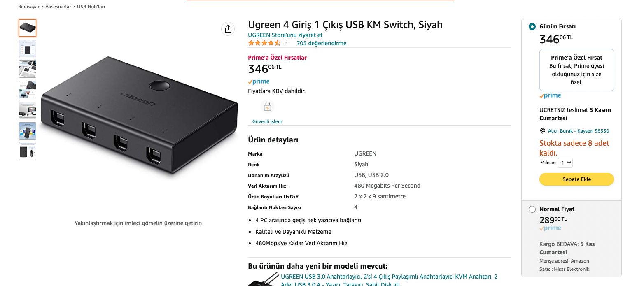
Task: Select the first product thumbnail
Action: click(28, 28)
